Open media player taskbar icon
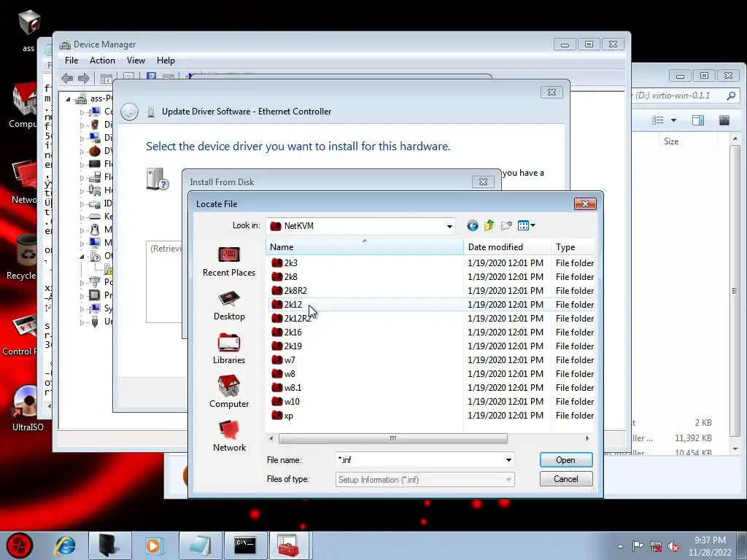Viewport: 747px width, 560px height. [153, 545]
